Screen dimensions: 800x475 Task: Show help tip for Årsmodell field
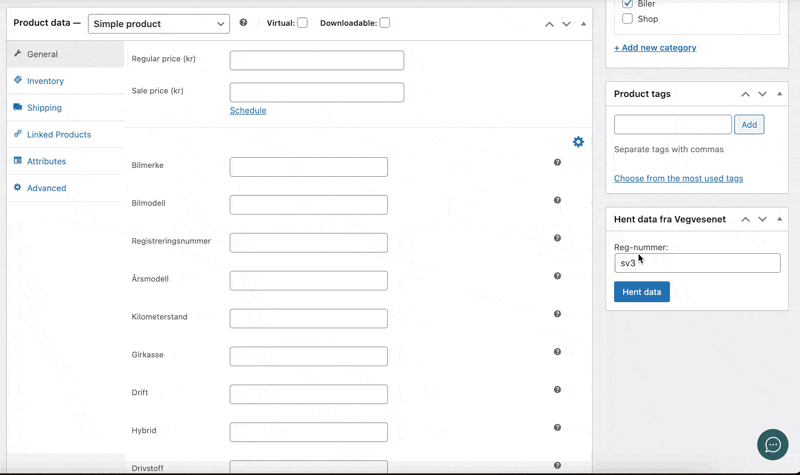(557, 276)
